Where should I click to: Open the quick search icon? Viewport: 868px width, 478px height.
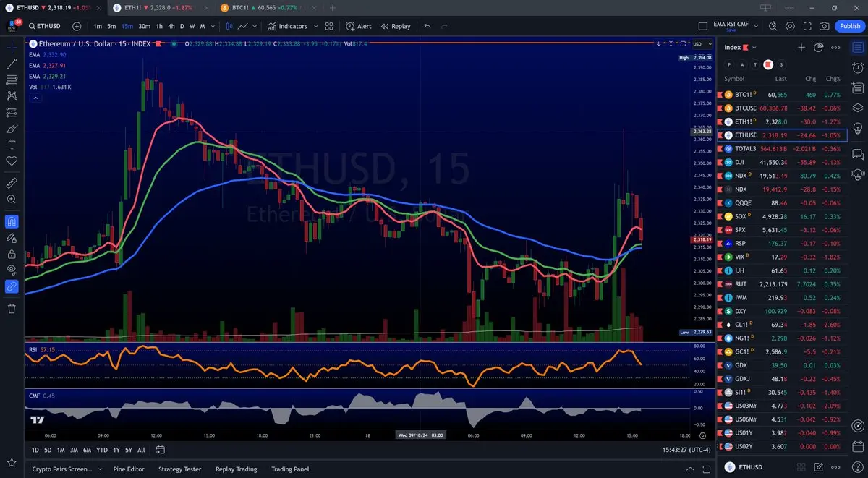pyautogui.click(x=773, y=26)
